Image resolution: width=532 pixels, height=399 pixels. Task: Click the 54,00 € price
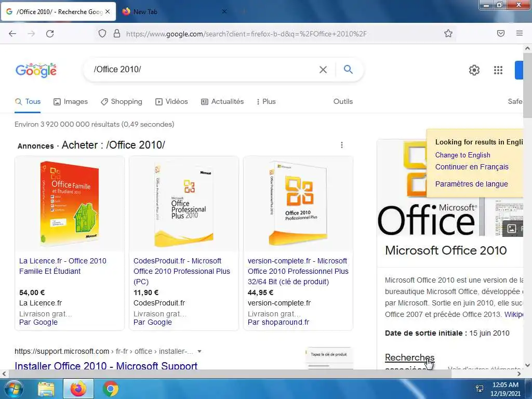pos(32,292)
